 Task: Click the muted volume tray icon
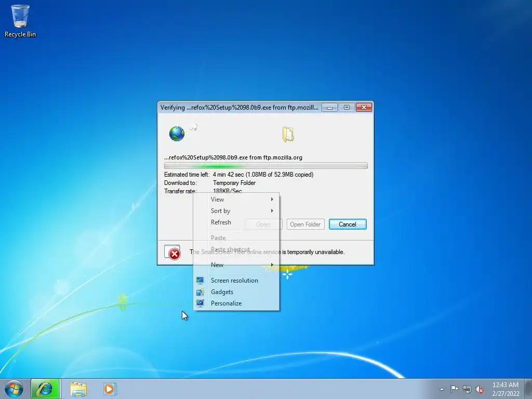point(480,389)
